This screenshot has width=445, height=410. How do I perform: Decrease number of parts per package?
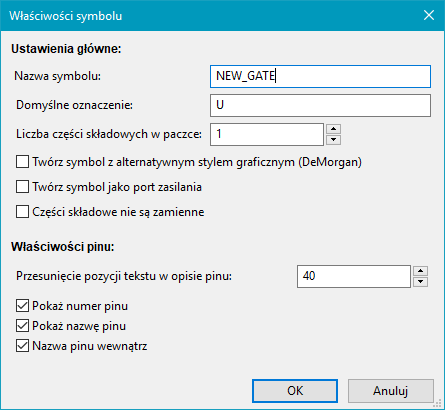click(333, 140)
